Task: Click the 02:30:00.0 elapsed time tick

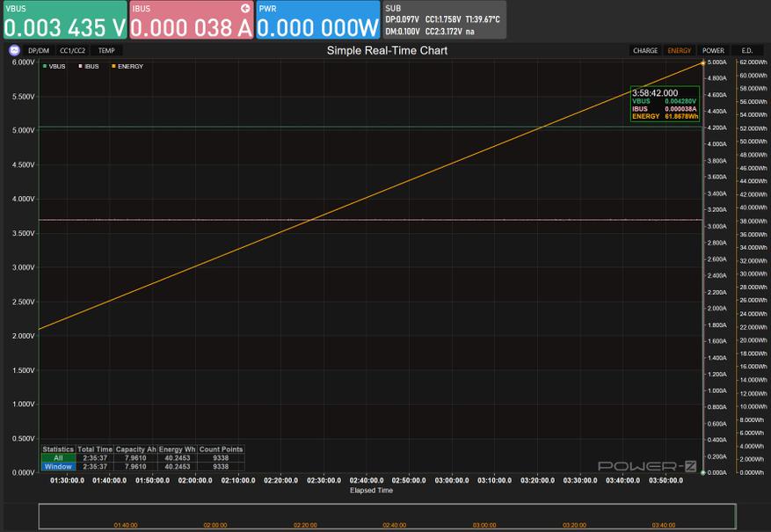Action: (x=324, y=480)
